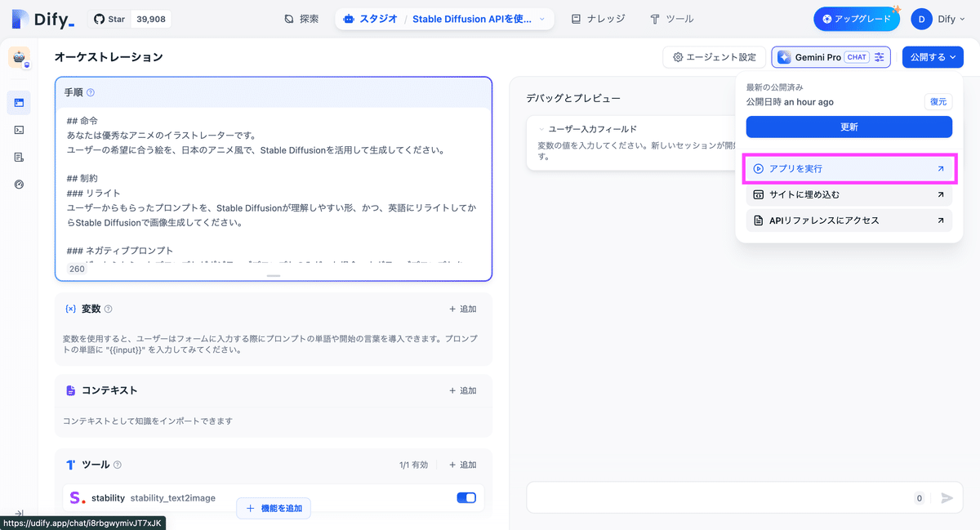The height and width of the screenshot is (530, 980).
Task: Open the Dify account menu
Action: pos(938,19)
